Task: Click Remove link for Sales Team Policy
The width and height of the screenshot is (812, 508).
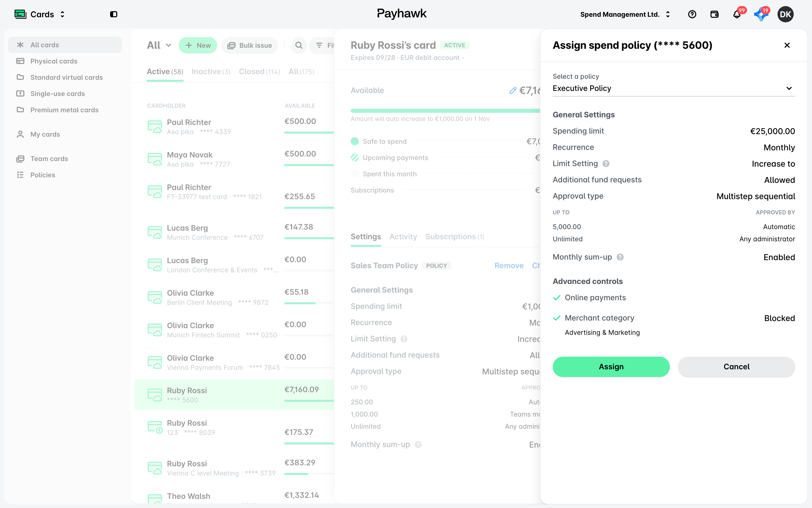Action: 509,265
